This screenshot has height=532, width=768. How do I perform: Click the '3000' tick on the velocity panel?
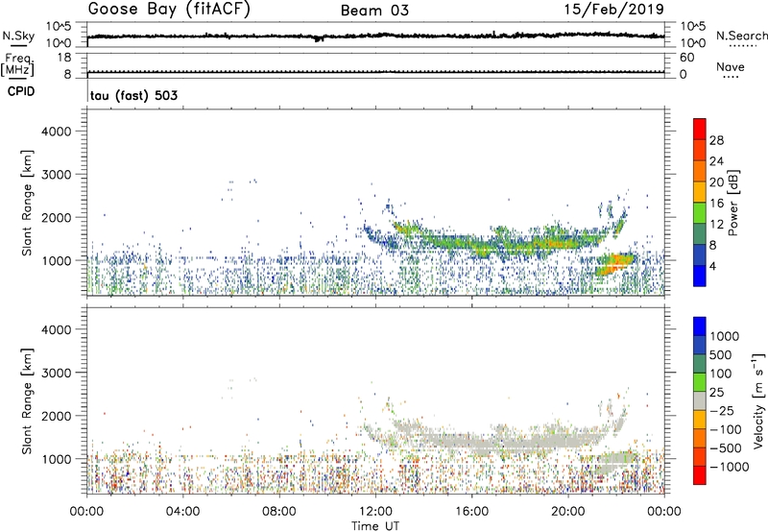(x=57, y=373)
